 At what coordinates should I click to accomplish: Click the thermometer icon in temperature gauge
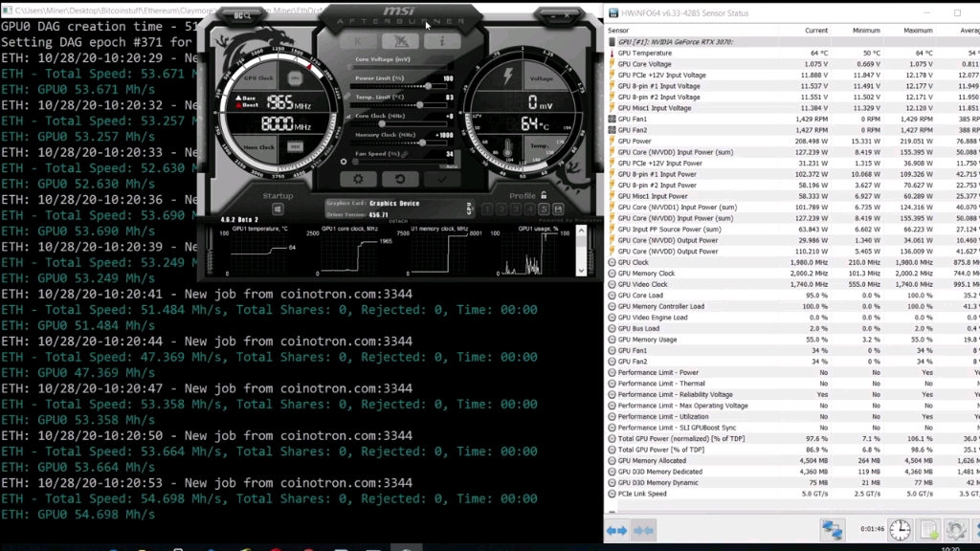[x=507, y=147]
